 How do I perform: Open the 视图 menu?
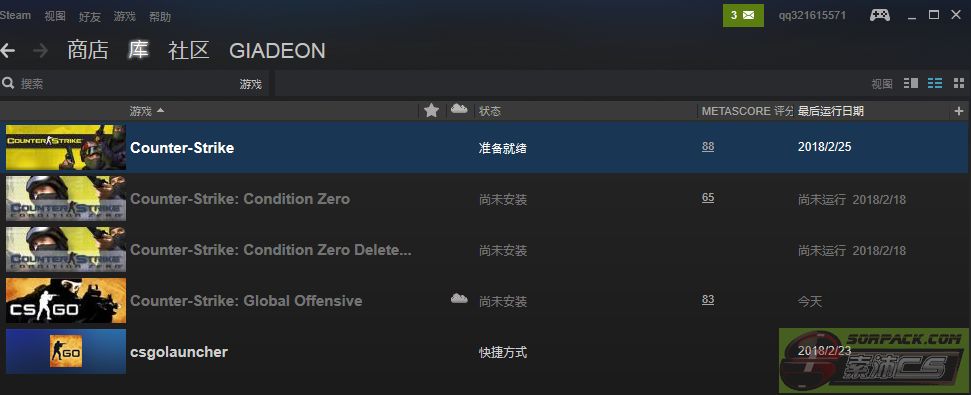click(54, 16)
